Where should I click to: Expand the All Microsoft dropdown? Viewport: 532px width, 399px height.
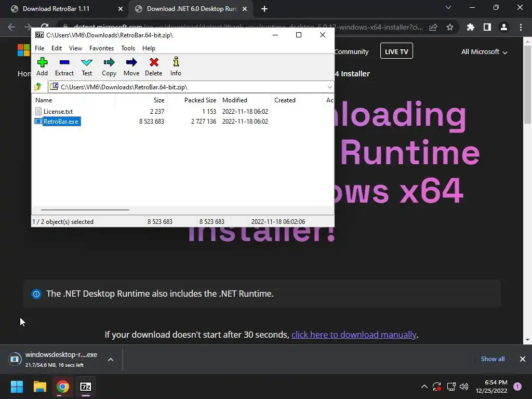pyautogui.click(x=484, y=51)
